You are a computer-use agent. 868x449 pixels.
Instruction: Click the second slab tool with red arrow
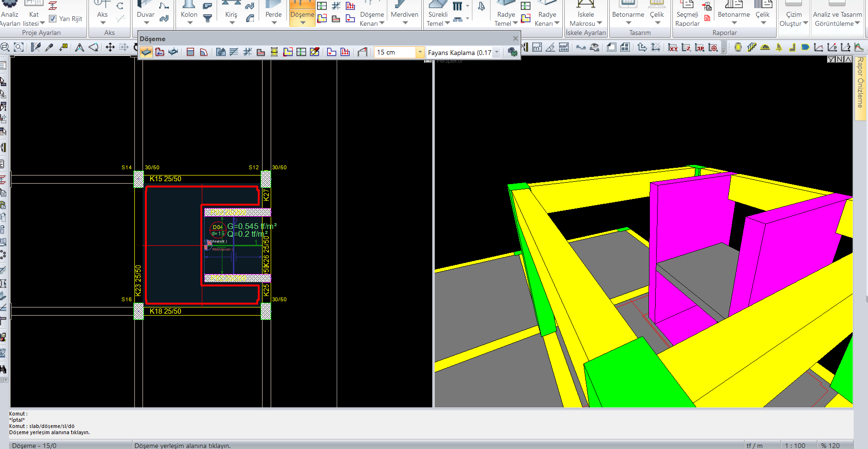[160, 52]
